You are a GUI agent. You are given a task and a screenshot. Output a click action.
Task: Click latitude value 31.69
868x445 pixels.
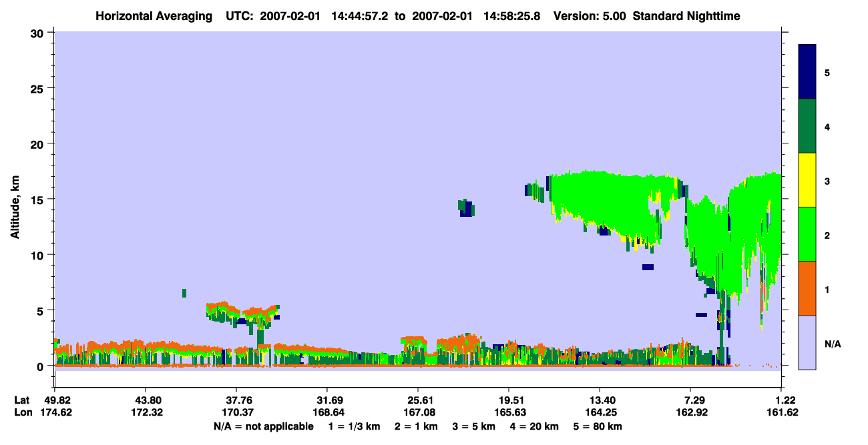327,400
